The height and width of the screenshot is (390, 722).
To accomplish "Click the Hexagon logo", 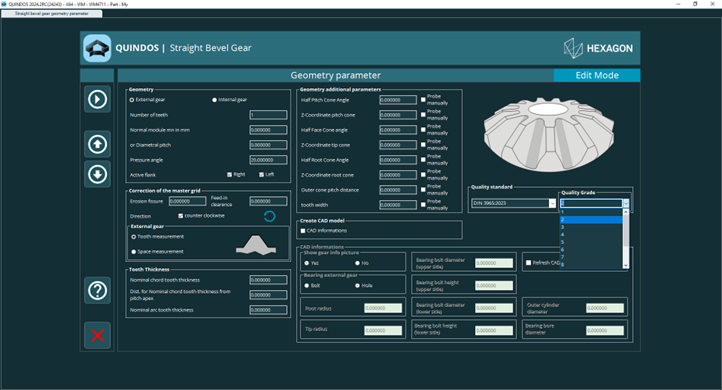I will (598, 48).
